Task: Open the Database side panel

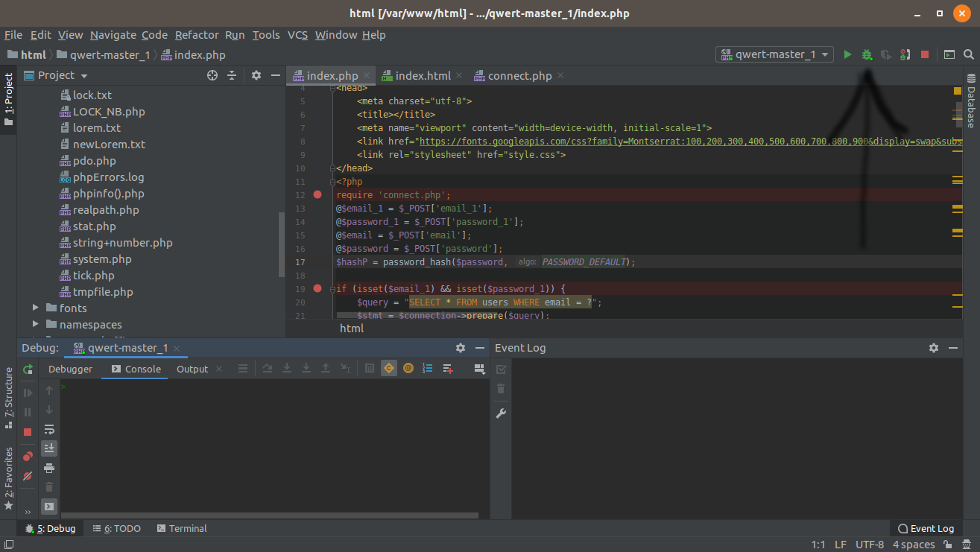Action: coord(971,101)
